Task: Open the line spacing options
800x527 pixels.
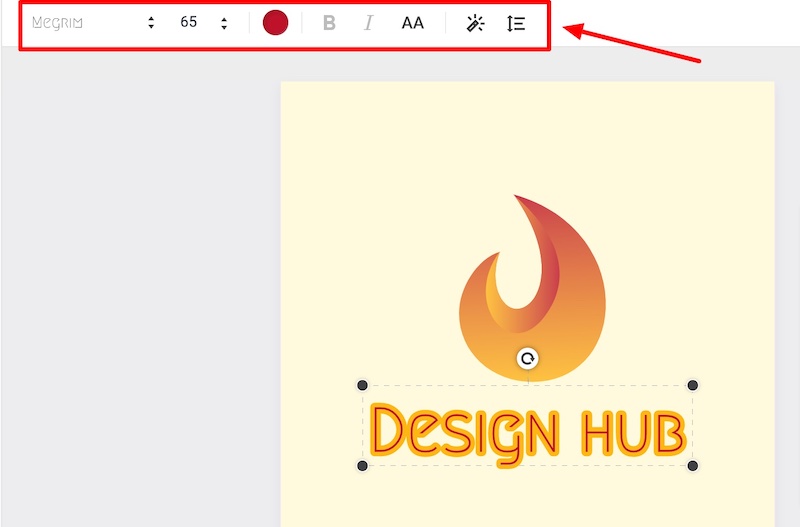Action: pyautogui.click(x=516, y=23)
